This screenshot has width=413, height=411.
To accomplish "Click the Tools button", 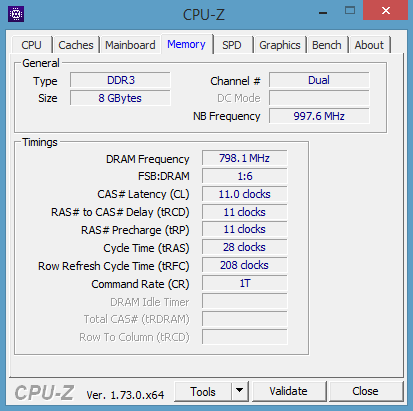I will pyautogui.click(x=203, y=391).
